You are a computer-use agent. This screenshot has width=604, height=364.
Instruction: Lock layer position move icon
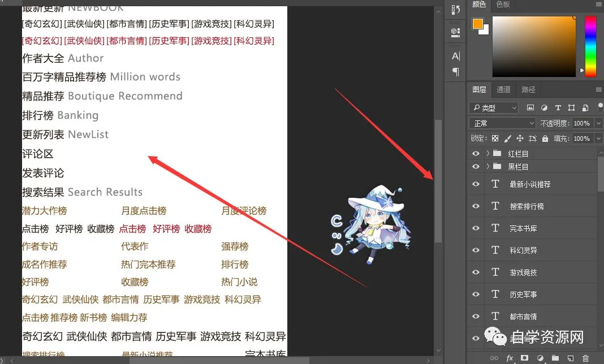tap(520, 138)
